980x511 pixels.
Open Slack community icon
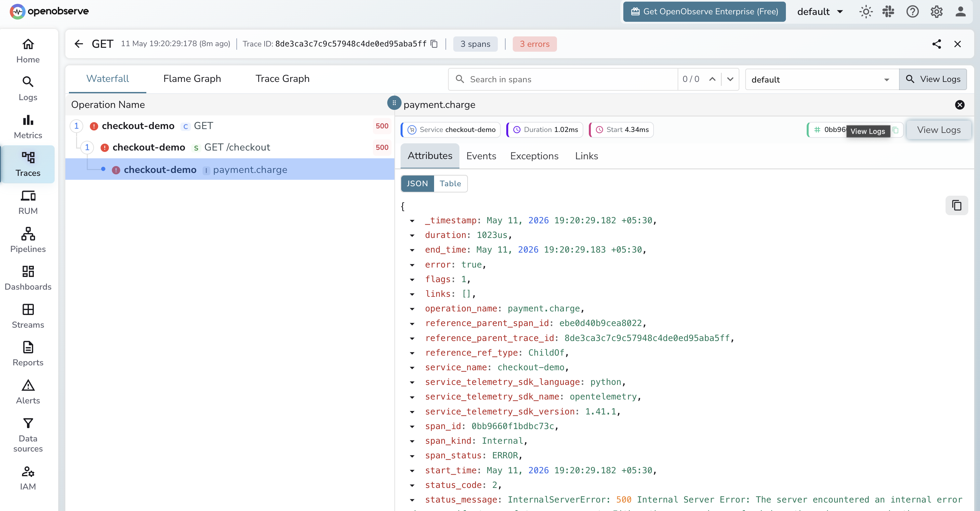click(888, 12)
